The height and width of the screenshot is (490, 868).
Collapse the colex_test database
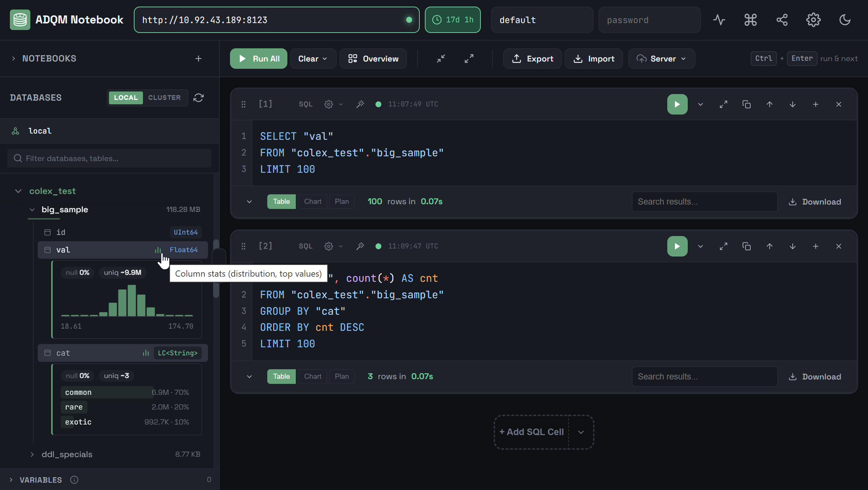[x=18, y=191]
